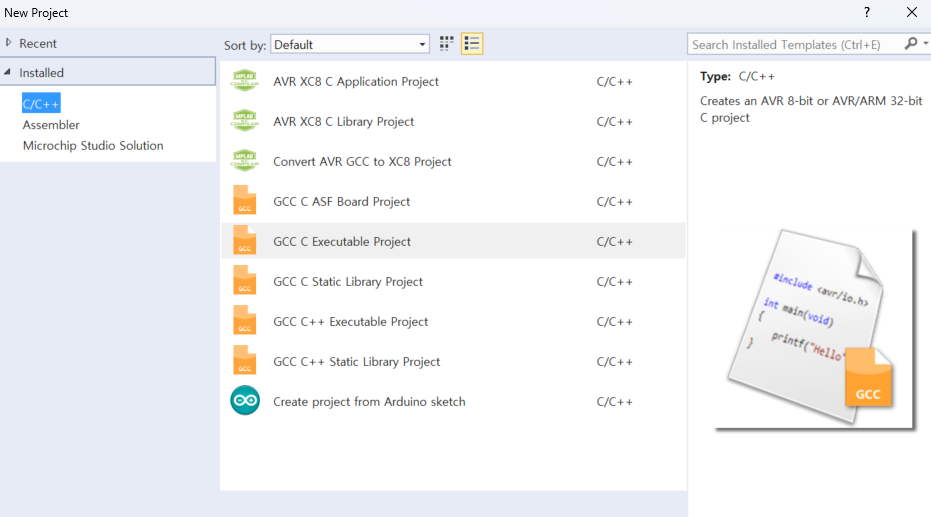Select the Microchip Studio Solution category
The image size is (931, 517).
click(93, 145)
